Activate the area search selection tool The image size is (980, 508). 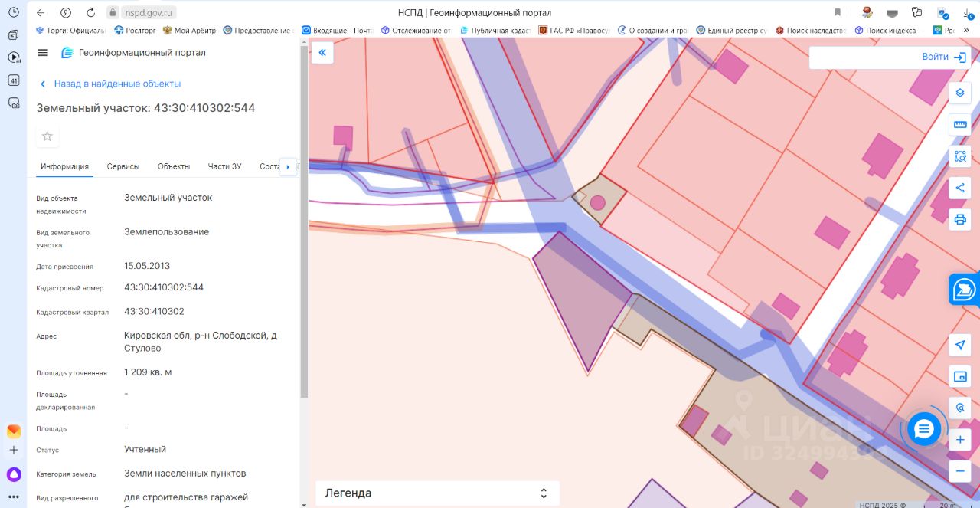[960, 156]
